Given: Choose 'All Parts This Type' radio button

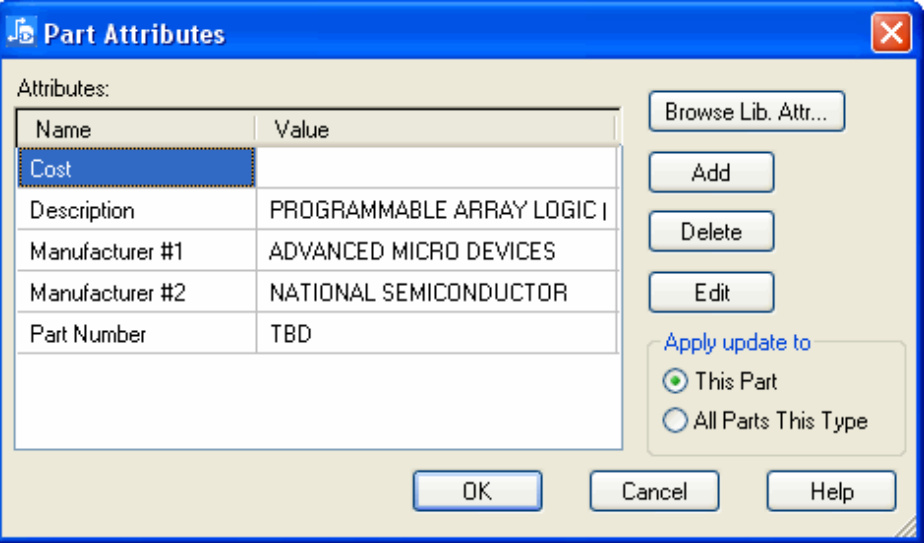Looking at the screenshot, I should pos(676,421).
